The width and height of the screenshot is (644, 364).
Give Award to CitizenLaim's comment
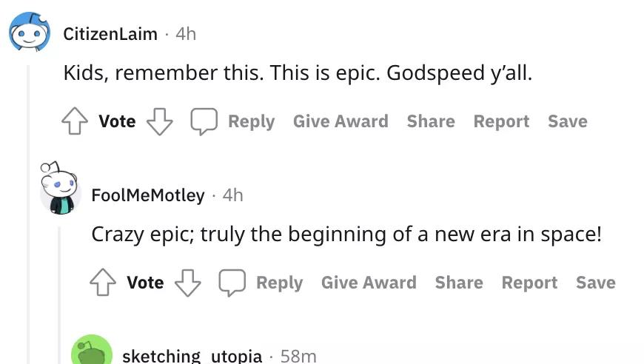[x=341, y=121]
